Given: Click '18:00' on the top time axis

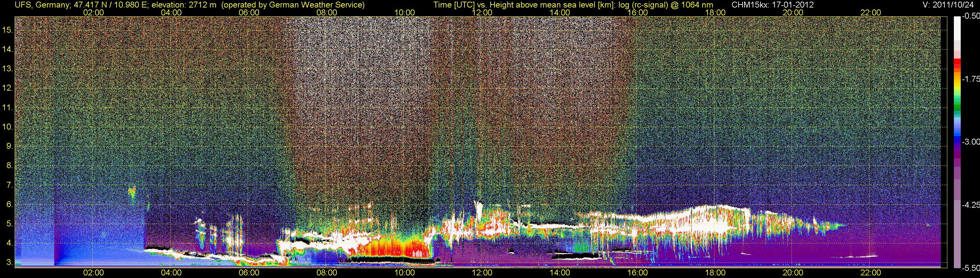Looking at the screenshot, I should pyautogui.click(x=715, y=12).
